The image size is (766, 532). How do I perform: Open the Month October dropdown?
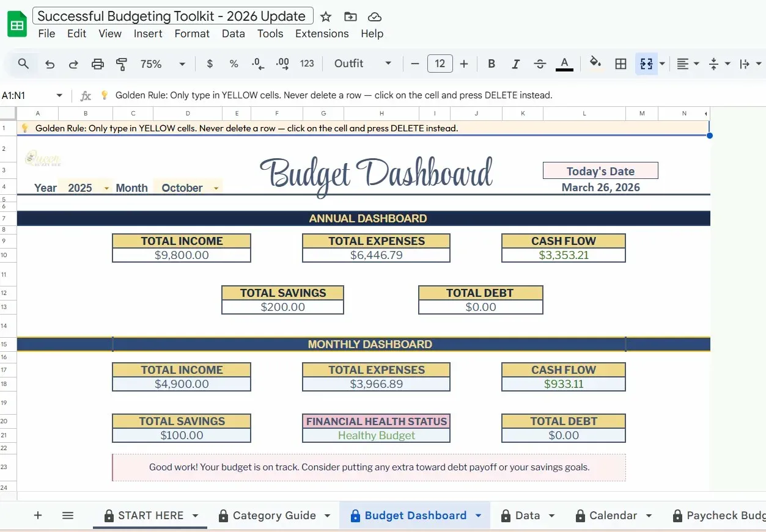216,188
